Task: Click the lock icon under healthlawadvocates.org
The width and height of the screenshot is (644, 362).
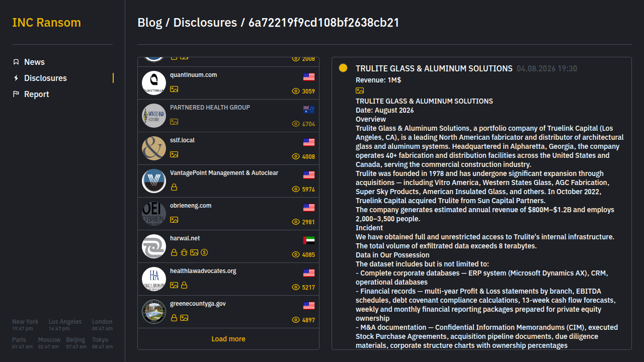Action: [184, 285]
